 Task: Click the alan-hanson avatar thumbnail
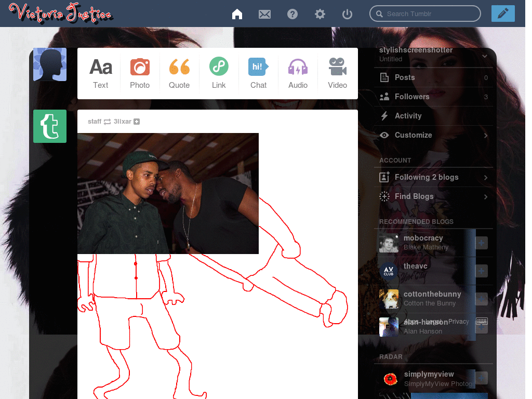(x=389, y=327)
